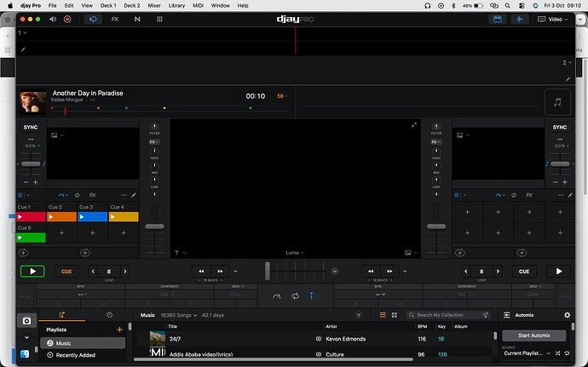Open the Mixer menu in the menu bar
Viewport: 588px width, 367px height.
coord(154,5)
